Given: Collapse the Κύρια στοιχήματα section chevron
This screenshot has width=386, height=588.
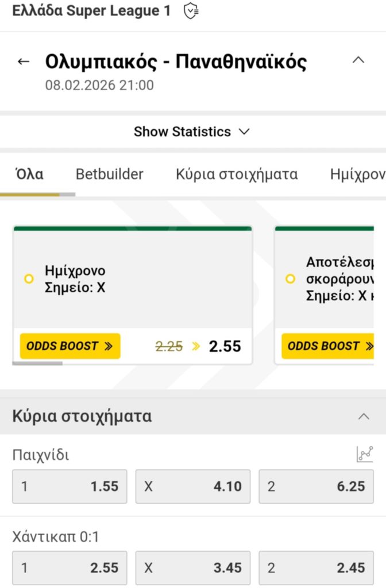Looking at the screenshot, I should pyautogui.click(x=363, y=416).
